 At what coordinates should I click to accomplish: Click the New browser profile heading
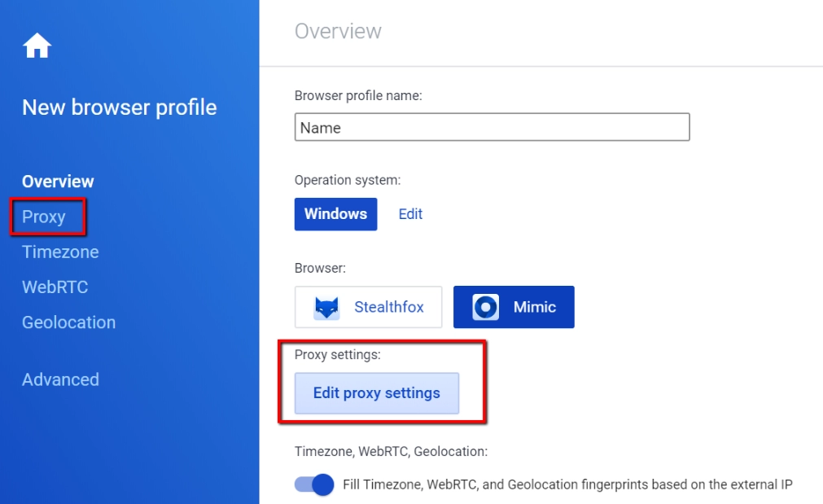coord(119,107)
